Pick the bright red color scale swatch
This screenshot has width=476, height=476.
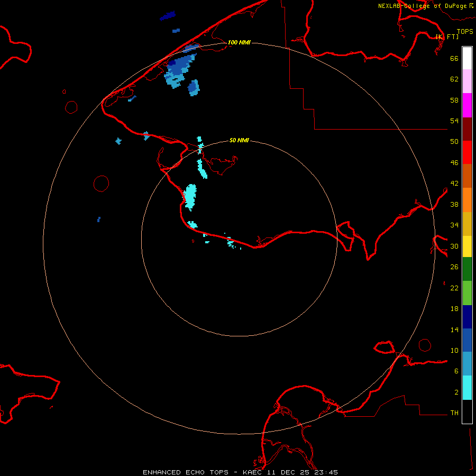click(467, 152)
